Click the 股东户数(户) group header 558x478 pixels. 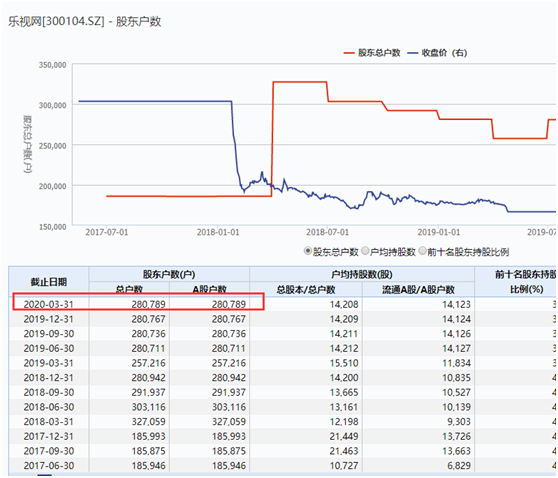[x=169, y=274]
